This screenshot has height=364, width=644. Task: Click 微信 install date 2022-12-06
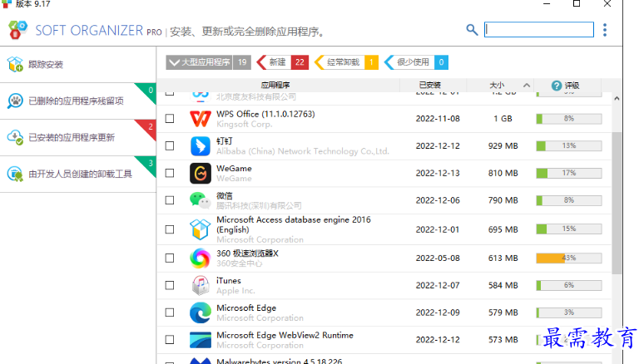point(438,200)
